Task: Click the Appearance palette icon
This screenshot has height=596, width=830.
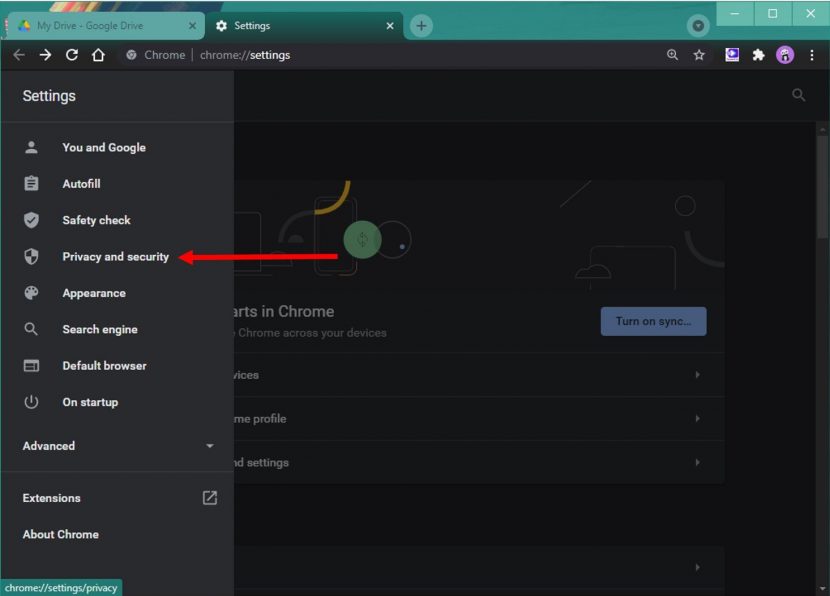Action: click(31, 293)
